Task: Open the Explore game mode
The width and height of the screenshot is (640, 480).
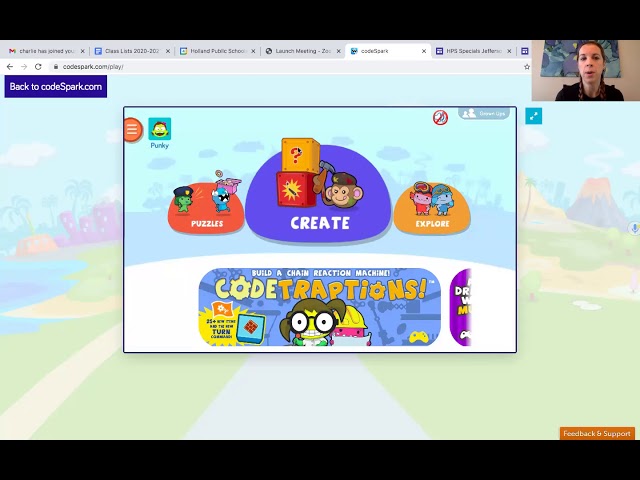Action: pos(432,208)
